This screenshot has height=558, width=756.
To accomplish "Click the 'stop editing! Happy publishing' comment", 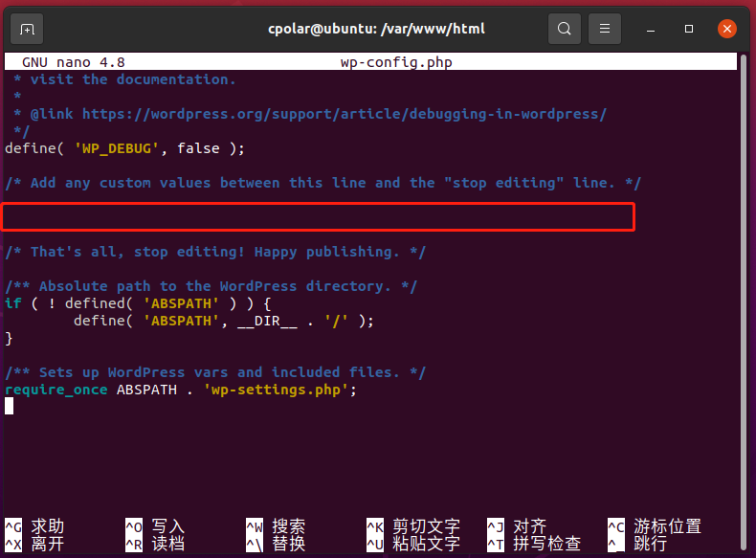I will (215, 253).
